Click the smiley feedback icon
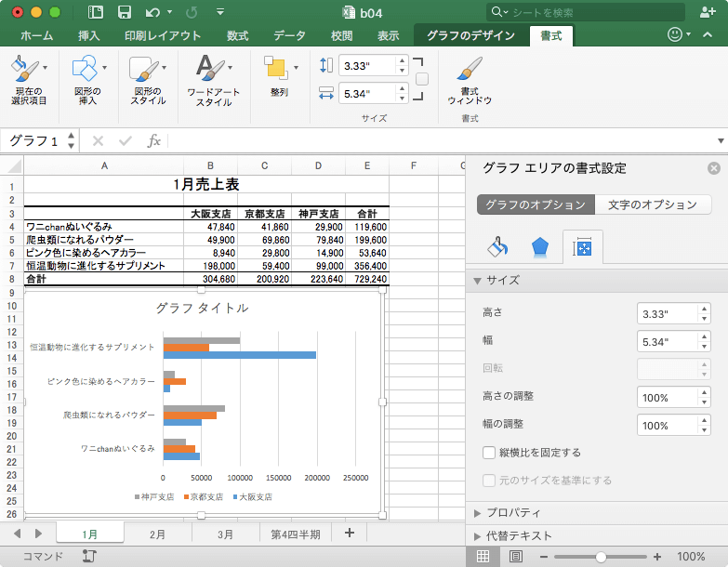The image size is (728, 567). click(x=675, y=33)
